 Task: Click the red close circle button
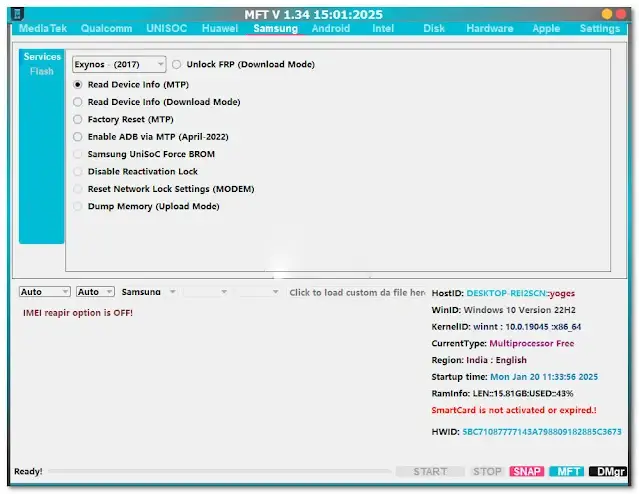pyautogui.click(x=621, y=14)
